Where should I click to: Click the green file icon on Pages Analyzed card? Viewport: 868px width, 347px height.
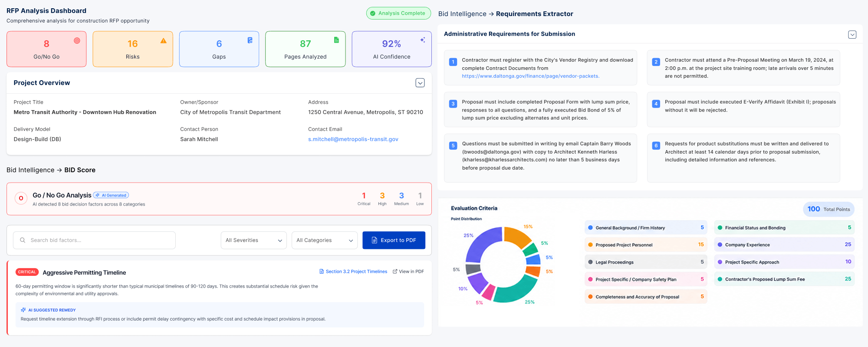336,40
